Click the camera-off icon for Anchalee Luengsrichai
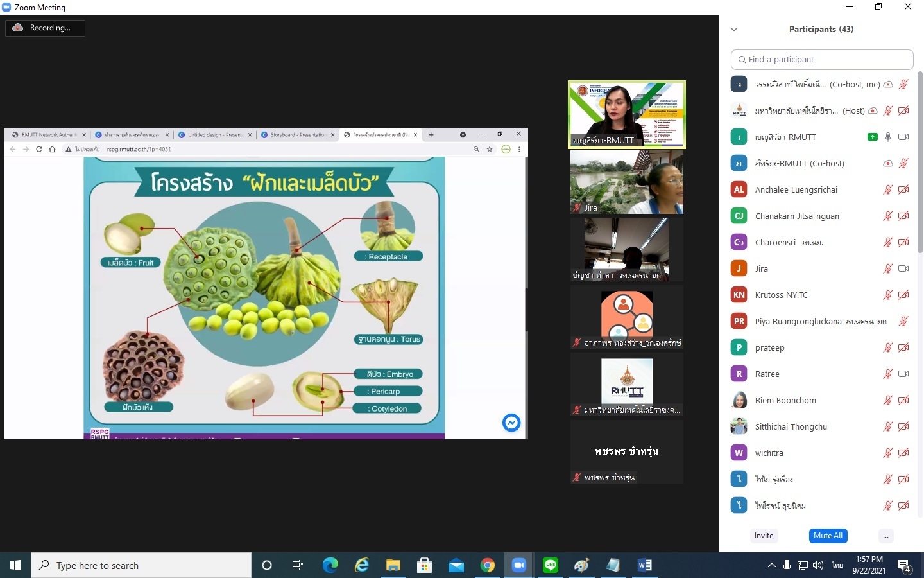This screenshot has width=924, height=578. click(903, 189)
